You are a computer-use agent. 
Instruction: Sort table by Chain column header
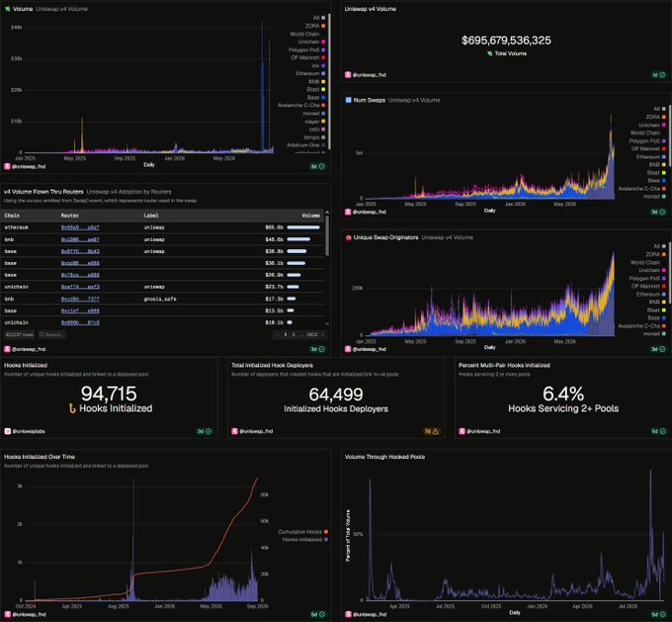tap(12, 216)
